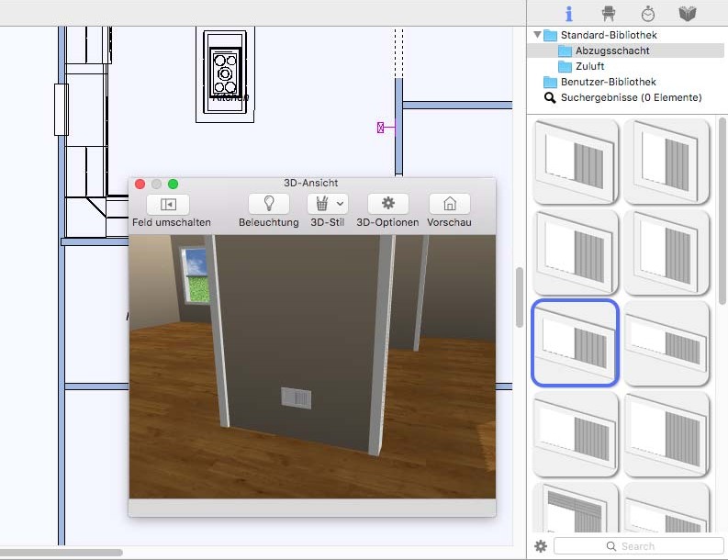The width and height of the screenshot is (728, 560).
Task: Open the 3D-Stil dropdown arrow
Action: (340, 204)
